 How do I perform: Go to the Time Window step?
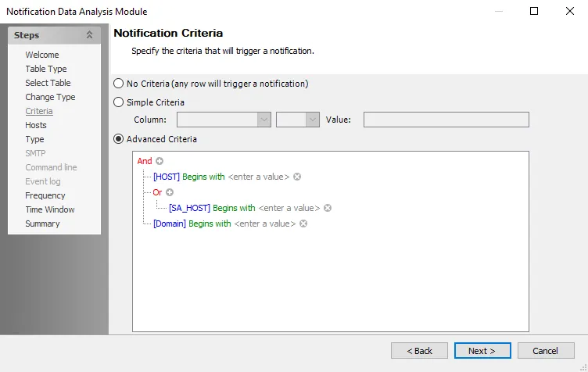coord(50,209)
